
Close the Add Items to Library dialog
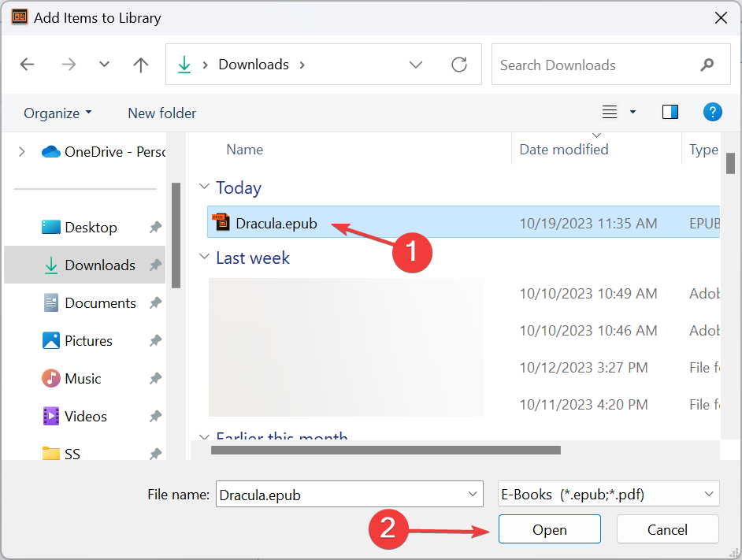721,18
